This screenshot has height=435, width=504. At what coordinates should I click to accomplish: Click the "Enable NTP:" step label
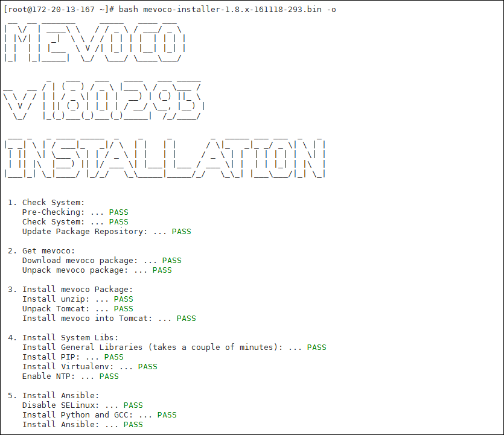(48, 376)
